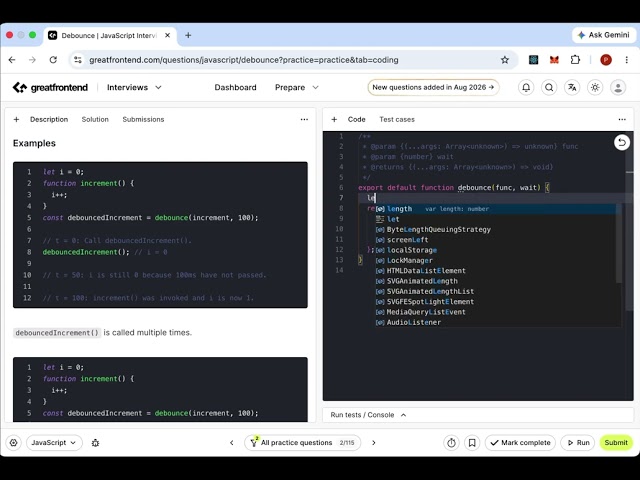Choose the length autocomplete suggestion

(x=498, y=209)
